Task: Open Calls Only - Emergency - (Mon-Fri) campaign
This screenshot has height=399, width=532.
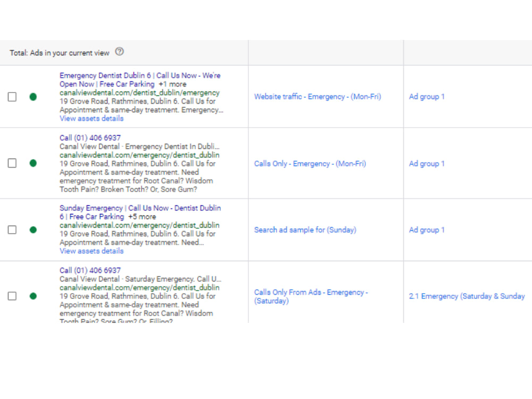Action: [310, 163]
